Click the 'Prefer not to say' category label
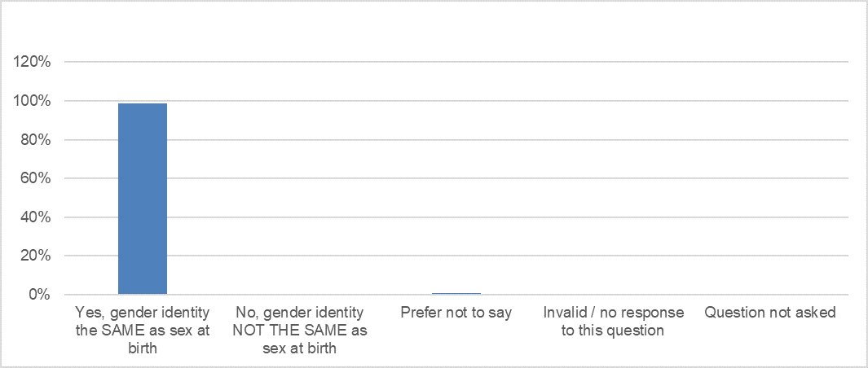The image size is (868, 368). [x=456, y=313]
